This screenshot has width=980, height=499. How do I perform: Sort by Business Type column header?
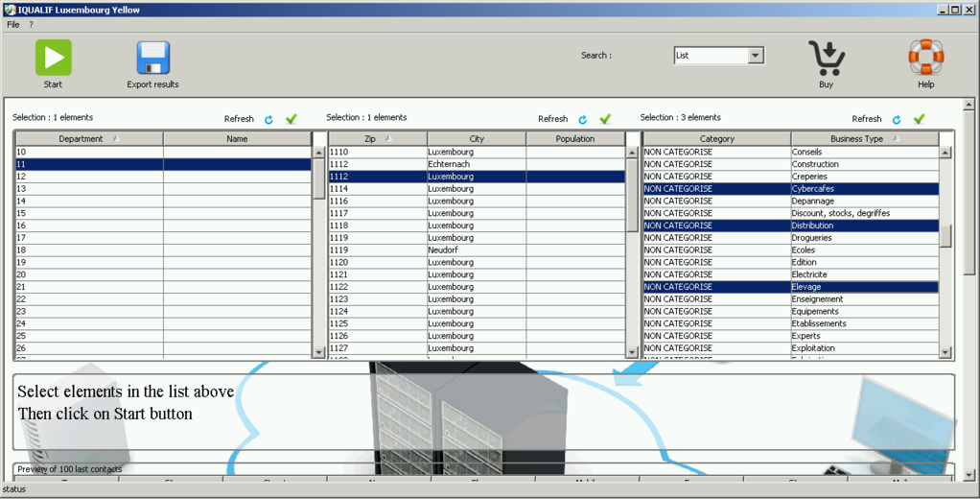(864, 139)
